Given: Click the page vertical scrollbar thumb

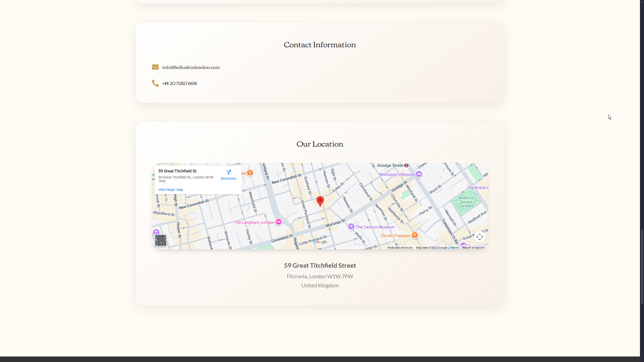Looking at the screenshot, I should coord(642,266).
